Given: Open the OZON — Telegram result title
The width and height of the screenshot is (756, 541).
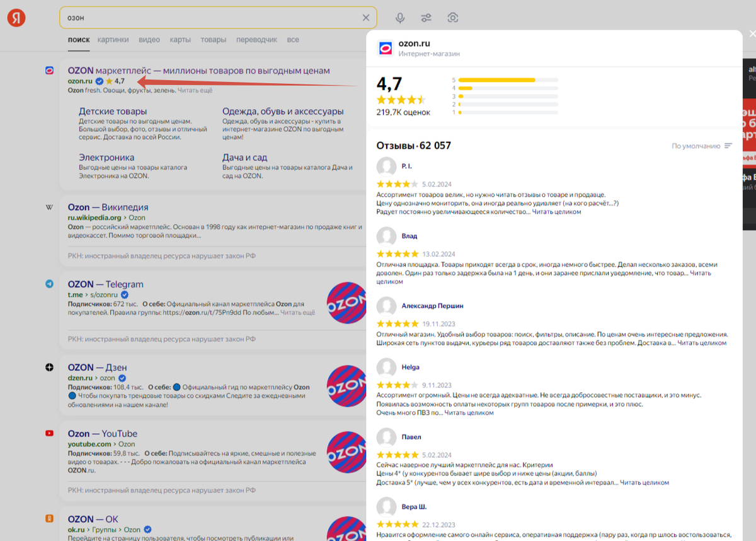Looking at the screenshot, I should [106, 284].
